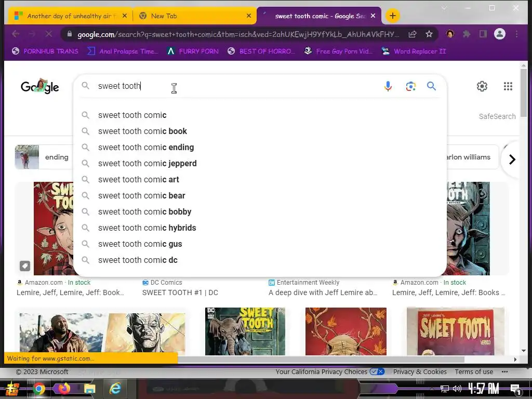532x399 pixels.
Task: Open the Windows Start button
Action: coord(12,389)
